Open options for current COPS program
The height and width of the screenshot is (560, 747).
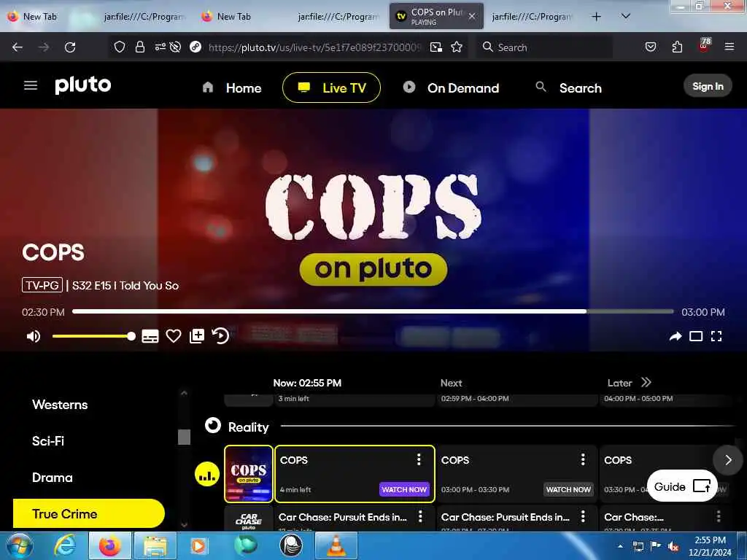coord(419,459)
